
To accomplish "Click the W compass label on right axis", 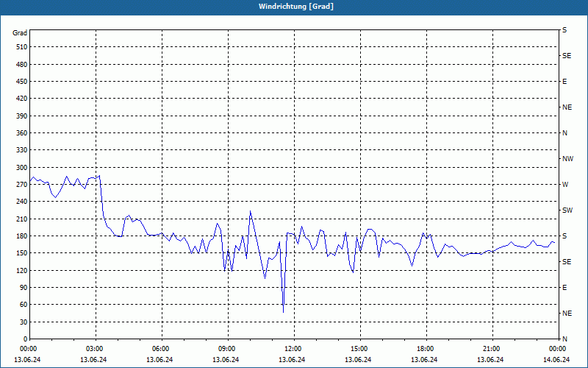I will coord(565,185).
